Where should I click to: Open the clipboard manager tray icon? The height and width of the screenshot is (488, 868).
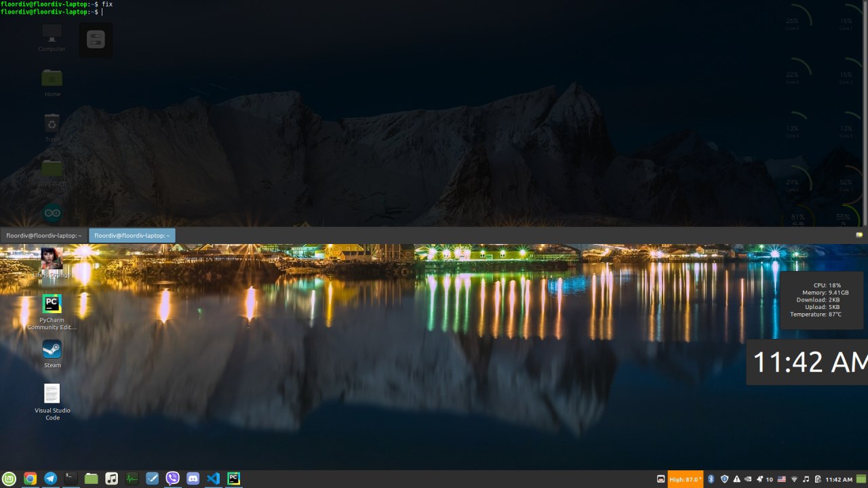(x=818, y=479)
